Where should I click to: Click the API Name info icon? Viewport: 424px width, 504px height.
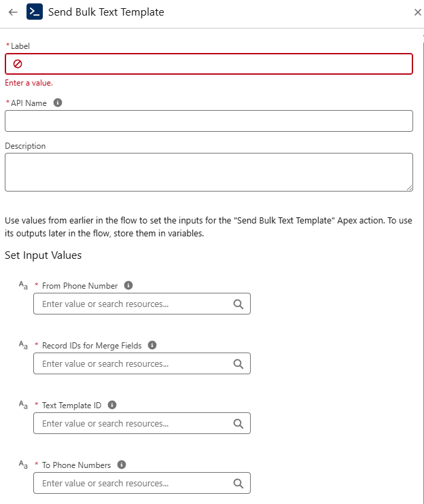tap(58, 103)
